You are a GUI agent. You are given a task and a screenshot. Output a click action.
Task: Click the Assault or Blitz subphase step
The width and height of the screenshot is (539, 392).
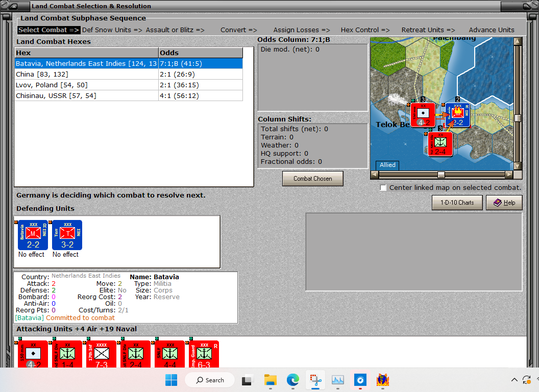tap(175, 30)
